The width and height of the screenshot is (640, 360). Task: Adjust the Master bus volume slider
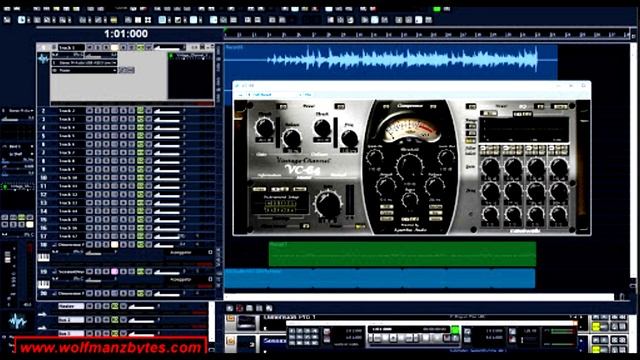click(141, 306)
